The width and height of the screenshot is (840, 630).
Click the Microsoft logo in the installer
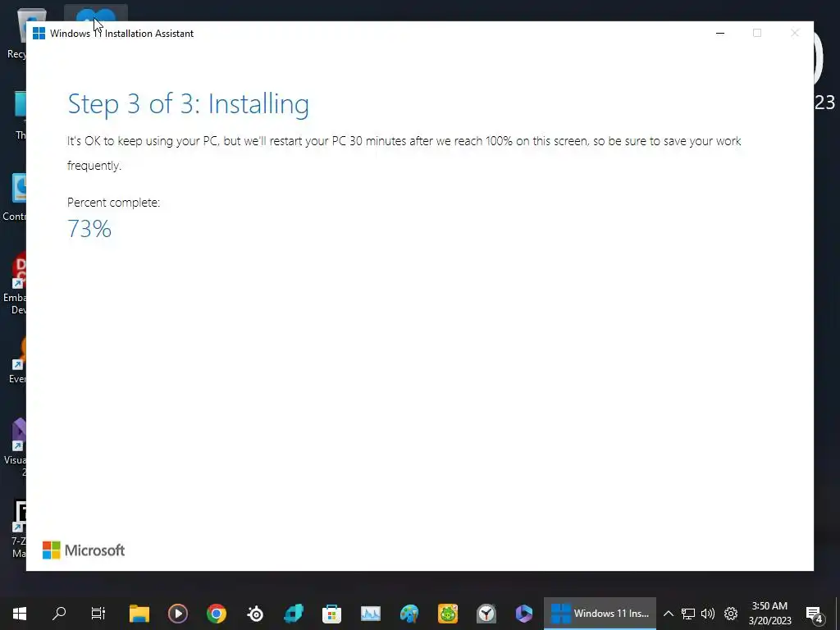[84, 550]
